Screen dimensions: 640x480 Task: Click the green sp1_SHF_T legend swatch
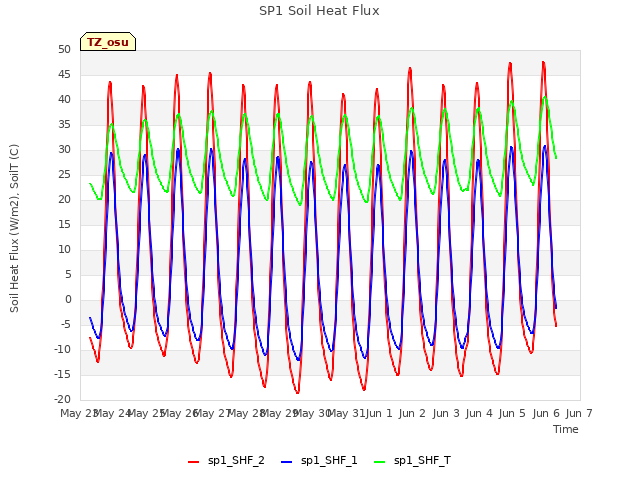[380, 462]
